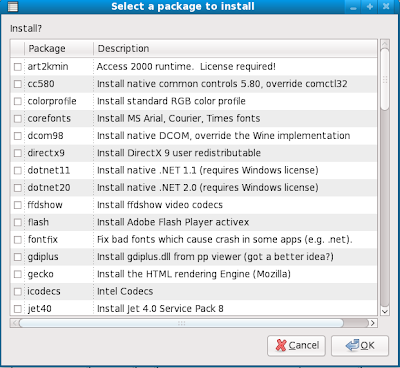
Task: Close the package install window
Action: [x=386, y=7]
